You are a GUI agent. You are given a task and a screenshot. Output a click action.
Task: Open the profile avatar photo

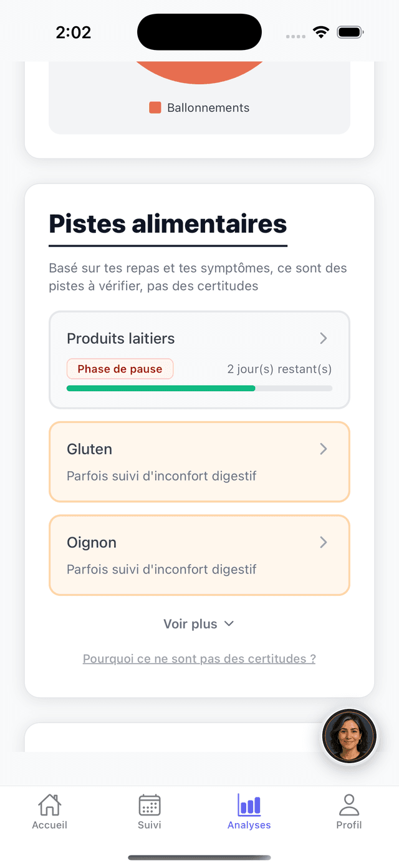click(x=349, y=736)
